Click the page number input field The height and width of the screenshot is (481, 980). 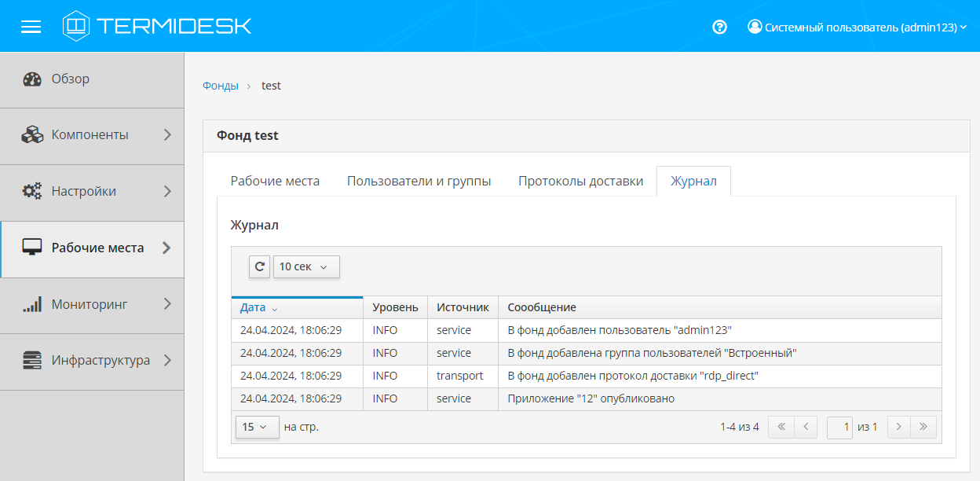[839, 427]
